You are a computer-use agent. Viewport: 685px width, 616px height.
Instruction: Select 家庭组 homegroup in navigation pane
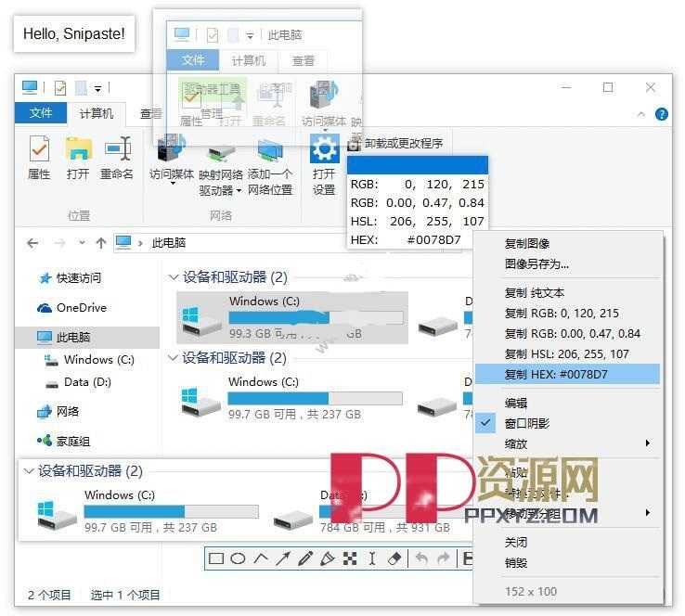point(64,441)
